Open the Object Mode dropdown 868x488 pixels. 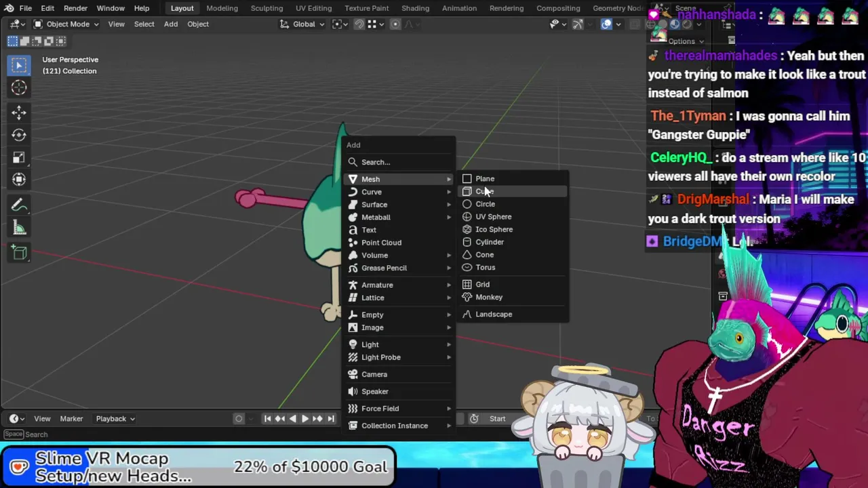(66, 24)
